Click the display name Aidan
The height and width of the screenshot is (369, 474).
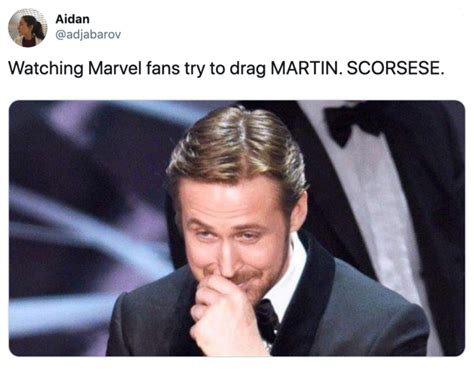72,19
